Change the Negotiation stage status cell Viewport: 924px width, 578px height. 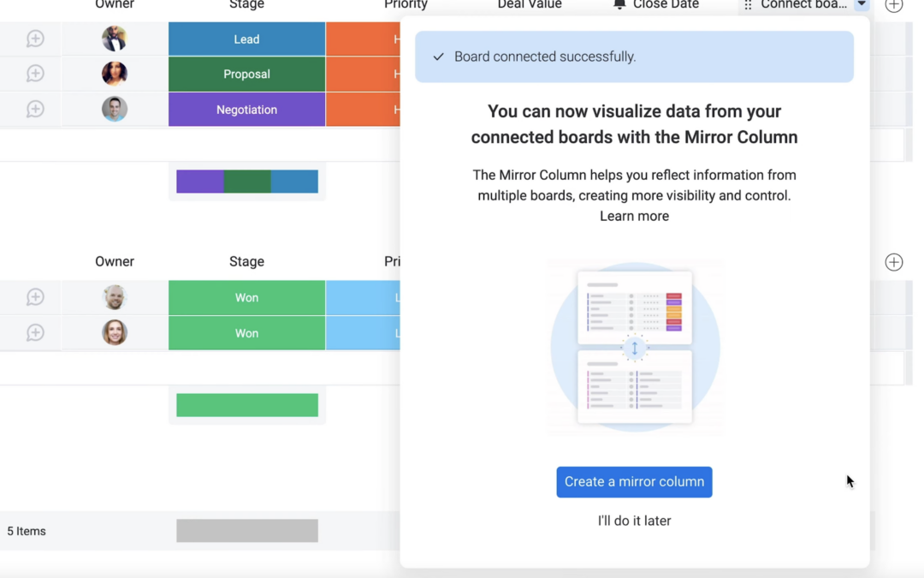pyautogui.click(x=246, y=110)
